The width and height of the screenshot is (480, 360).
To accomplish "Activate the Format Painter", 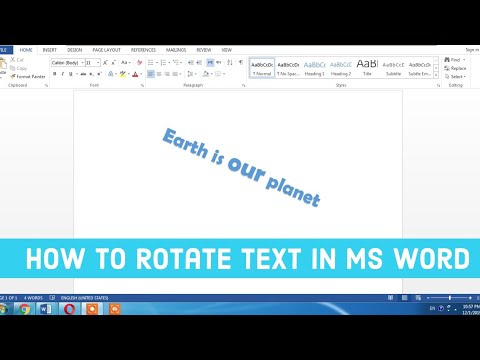I will [x=28, y=76].
